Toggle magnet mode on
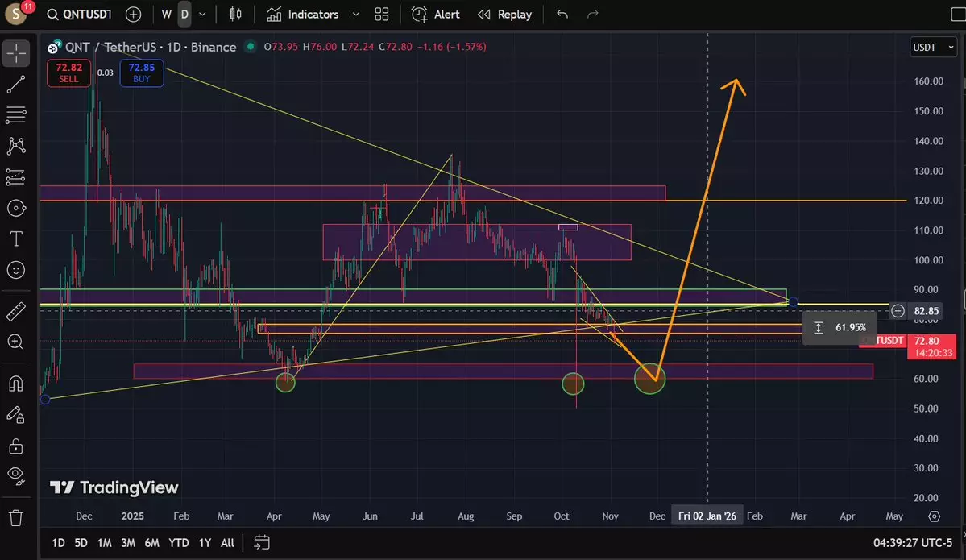The width and height of the screenshot is (966, 560). coord(15,384)
